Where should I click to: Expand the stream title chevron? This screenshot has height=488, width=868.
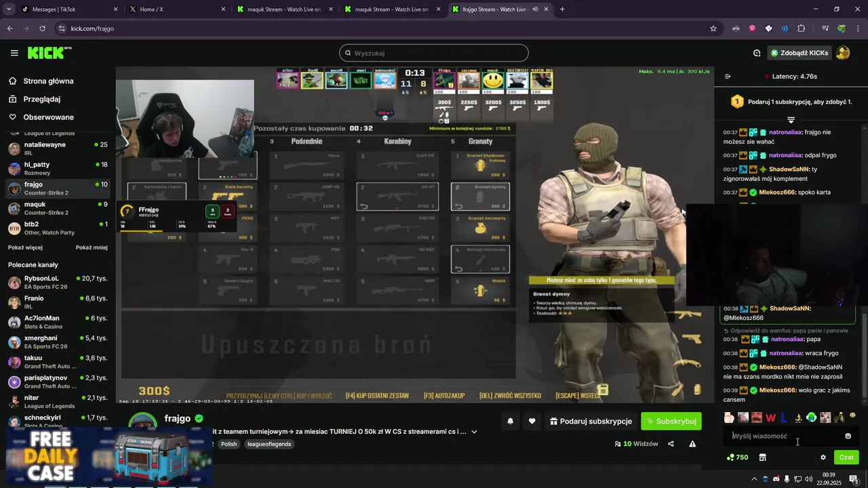coord(474,432)
